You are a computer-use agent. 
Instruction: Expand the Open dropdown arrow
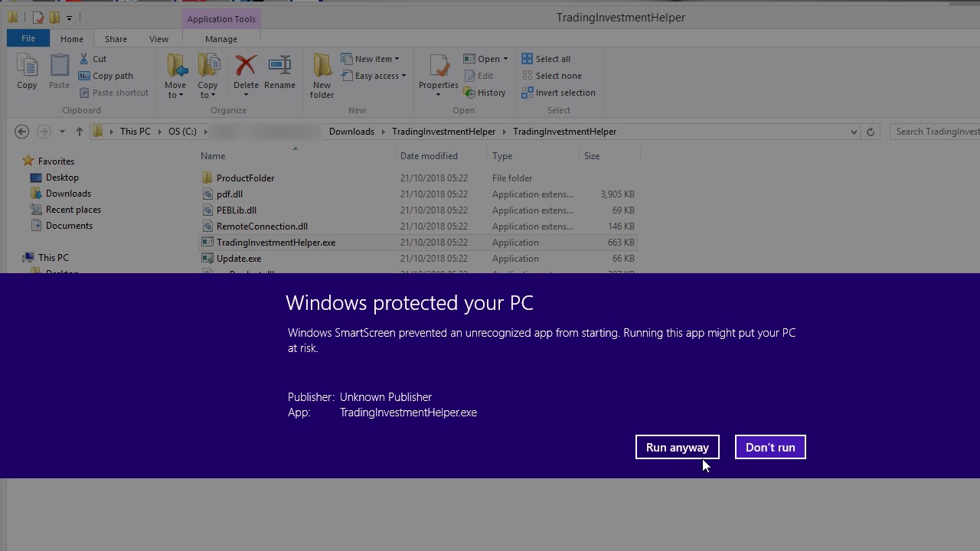[x=505, y=59]
